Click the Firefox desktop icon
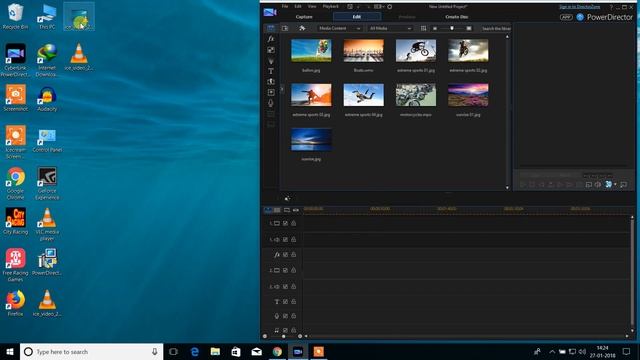Image resolution: width=640 pixels, height=360 pixels. pyautogui.click(x=16, y=303)
